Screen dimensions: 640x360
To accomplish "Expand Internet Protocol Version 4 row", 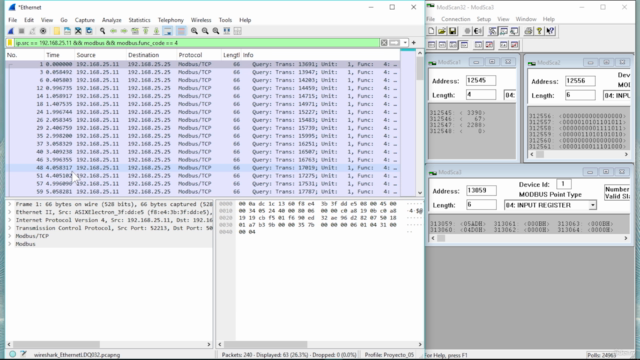I will [9, 220].
